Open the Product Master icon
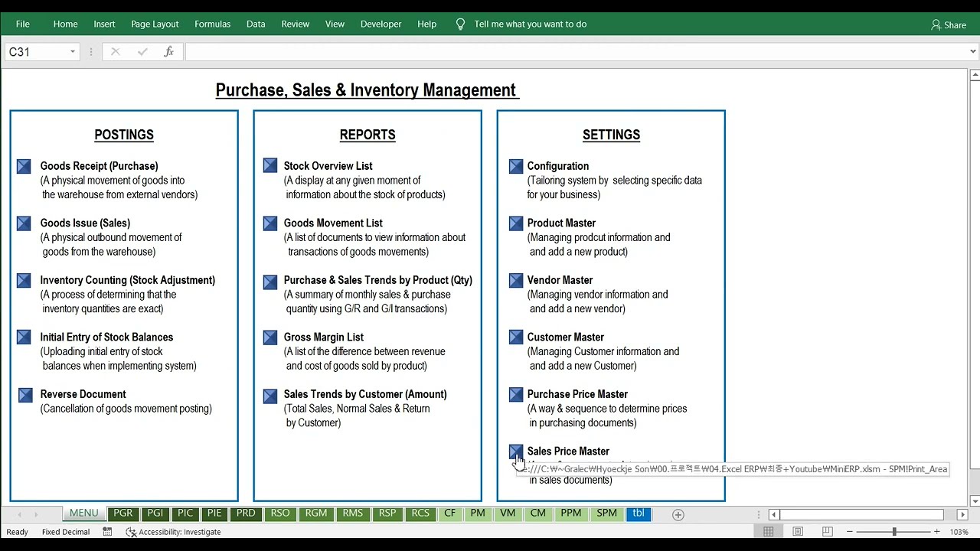 pyautogui.click(x=516, y=223)
